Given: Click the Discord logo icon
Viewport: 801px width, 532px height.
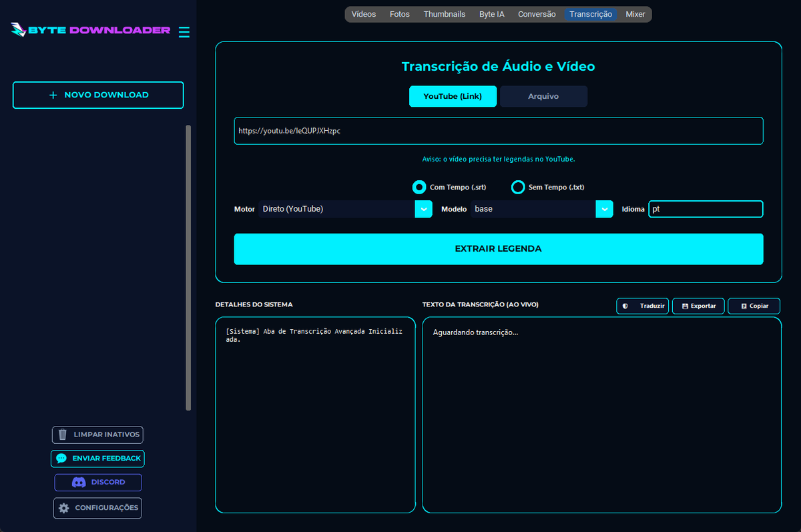Looking at the screenshot, I should pos(79,482).
